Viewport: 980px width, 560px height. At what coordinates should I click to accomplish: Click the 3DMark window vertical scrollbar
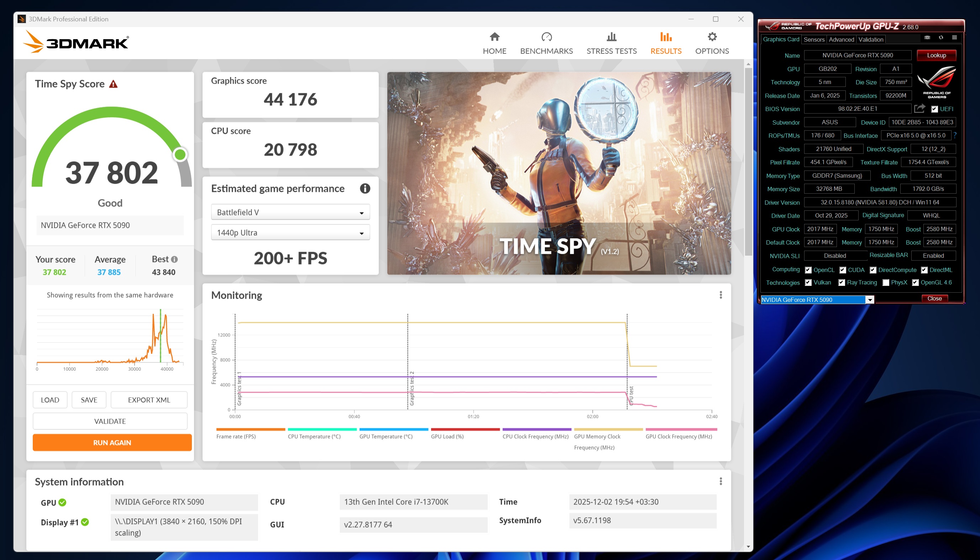(748, 162)
